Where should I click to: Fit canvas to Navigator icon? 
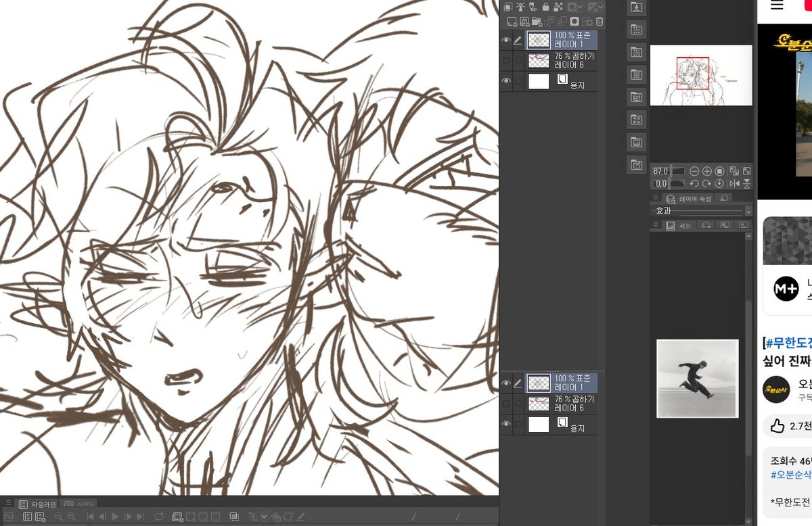734,171
